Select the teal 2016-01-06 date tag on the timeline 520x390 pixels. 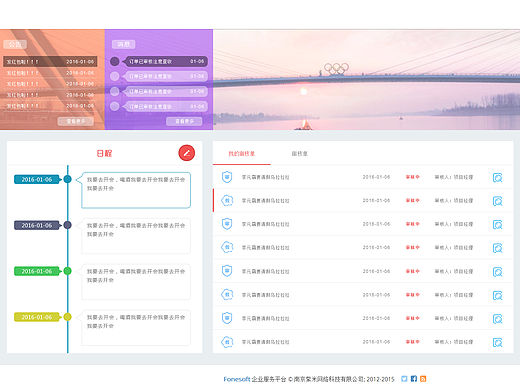pyautogui.click(x=37, y=179)
